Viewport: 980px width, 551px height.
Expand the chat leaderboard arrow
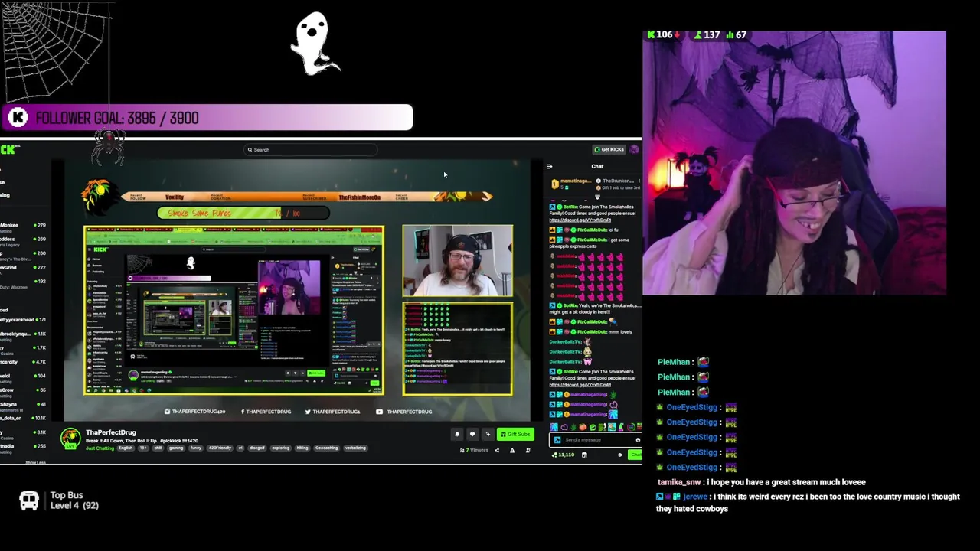597,197
